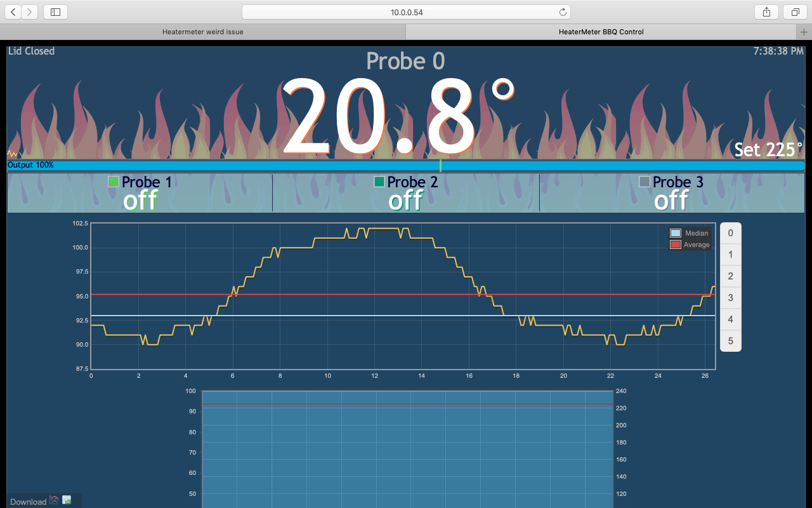The height and width of the screenshot is (508, 812).
Task: Click the 'Set 225°' setpoint value
Action: (x=768, y=150)
